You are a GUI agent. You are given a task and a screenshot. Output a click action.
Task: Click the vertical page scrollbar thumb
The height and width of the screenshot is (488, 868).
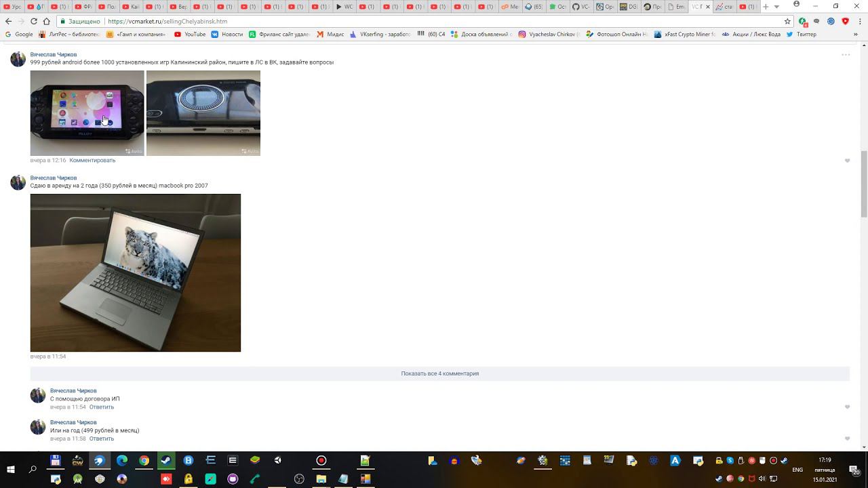(x=864, y=183)
